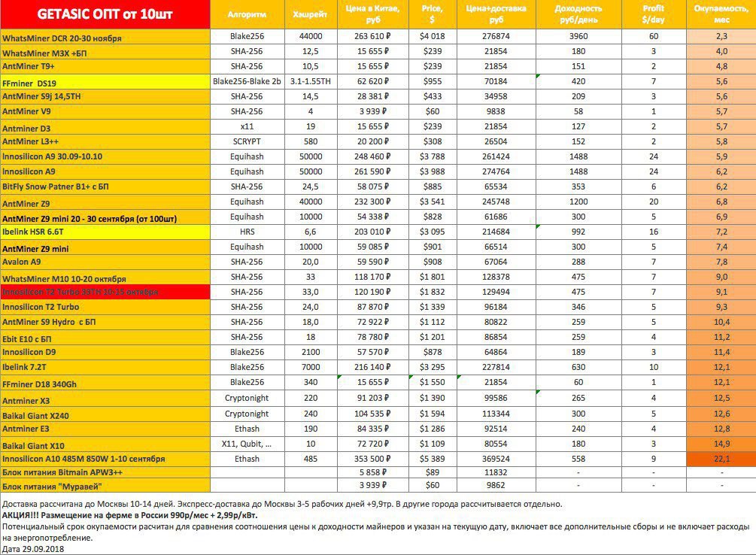756x555 pixels.
Task: Click the '3960' daily income cell
Action: 578,37
